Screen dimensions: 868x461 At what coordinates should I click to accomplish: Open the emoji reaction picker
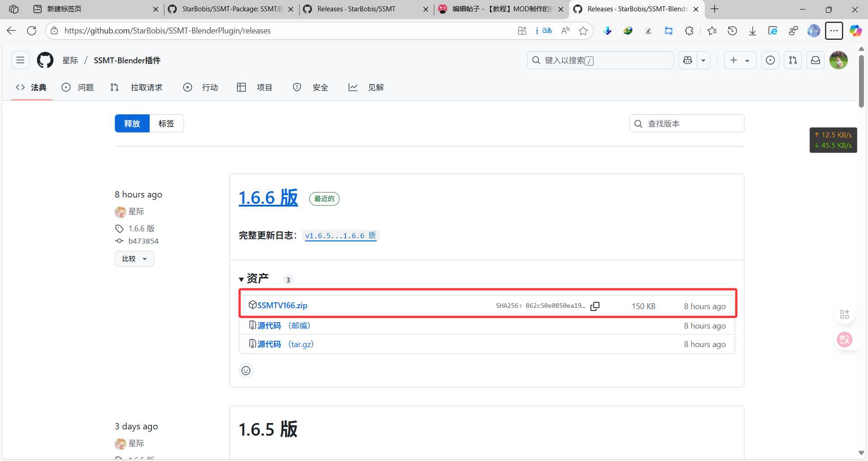tap(246, 371)
